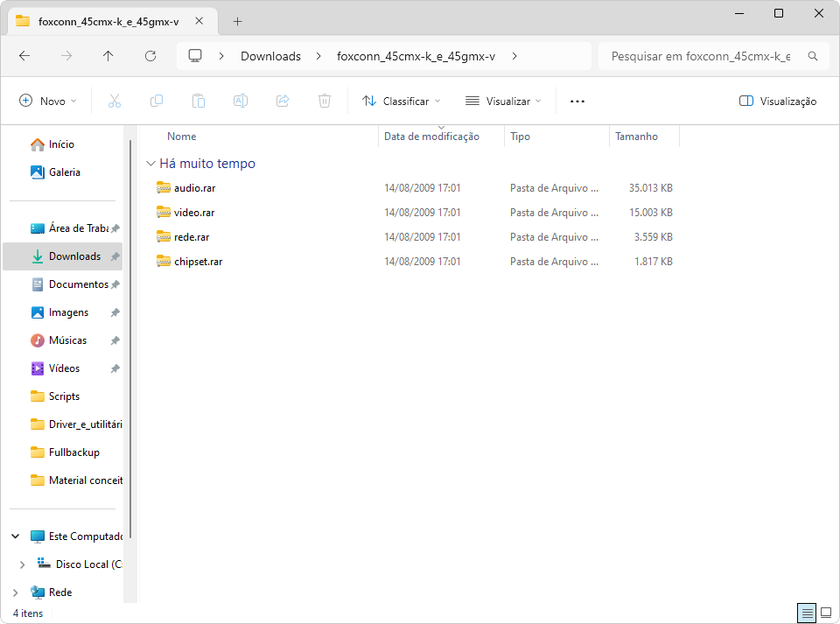Click the forward navigation arrow

[66, 56]
